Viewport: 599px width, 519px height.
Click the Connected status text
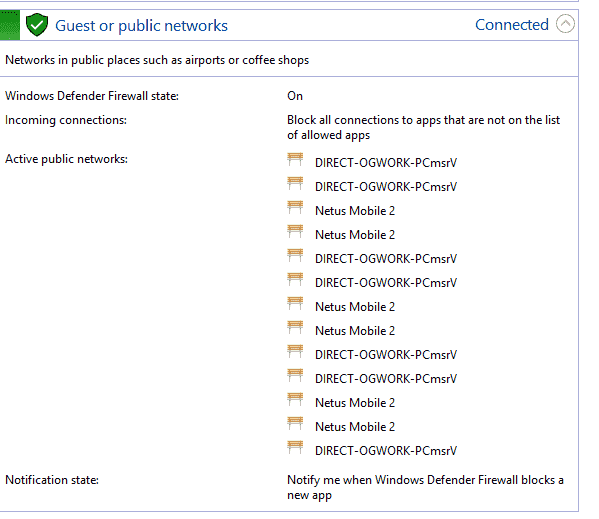[x=512, y=25]
